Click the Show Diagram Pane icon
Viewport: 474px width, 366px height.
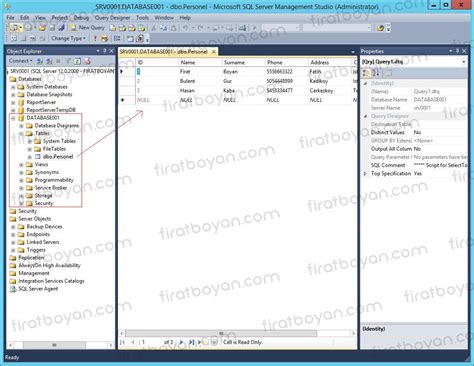[13, 39]
